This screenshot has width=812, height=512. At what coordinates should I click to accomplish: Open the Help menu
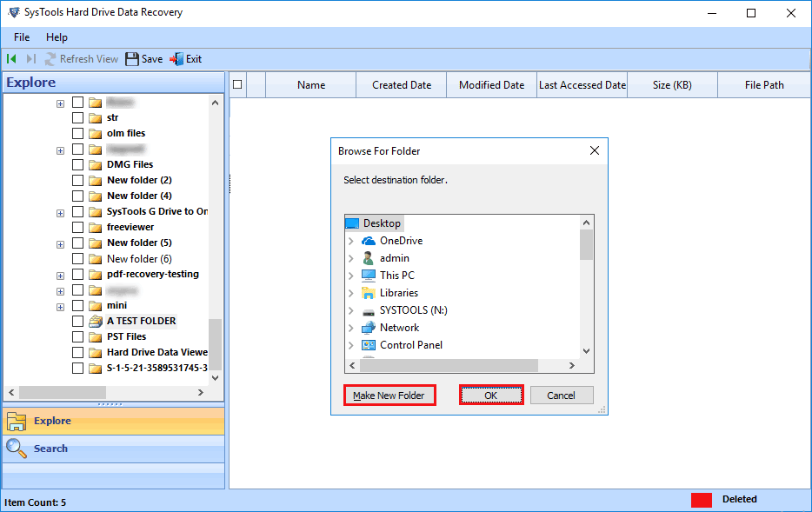point(57,37)
